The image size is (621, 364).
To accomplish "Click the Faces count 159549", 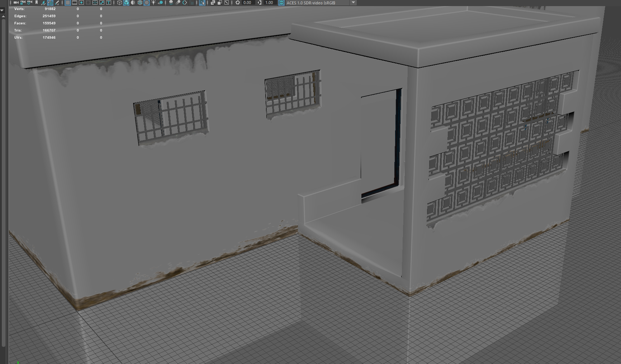I will coord(49,23).
